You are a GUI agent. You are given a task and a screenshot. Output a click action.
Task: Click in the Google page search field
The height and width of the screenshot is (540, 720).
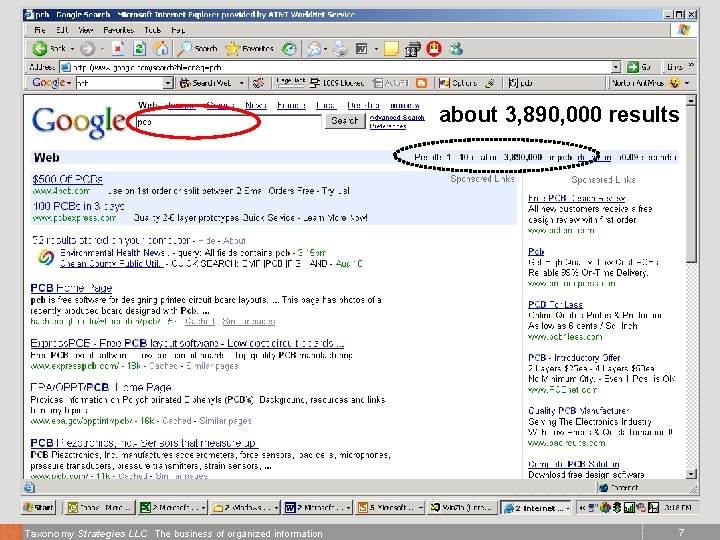point(229,122)
